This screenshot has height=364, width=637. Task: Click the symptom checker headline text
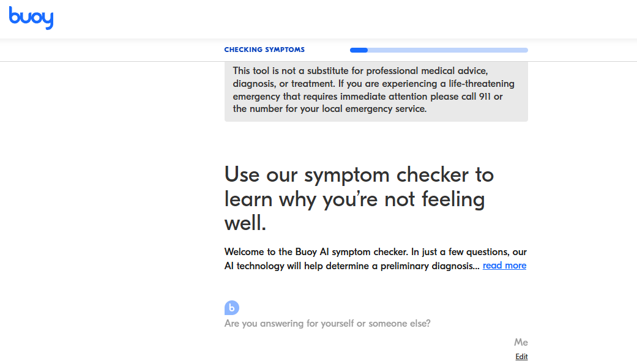click(x=359, y=198)
